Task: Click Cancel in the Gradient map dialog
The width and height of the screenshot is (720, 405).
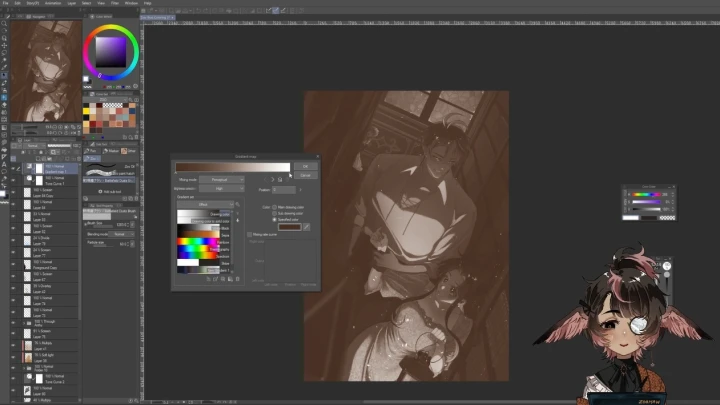Action: pos(305,175)
